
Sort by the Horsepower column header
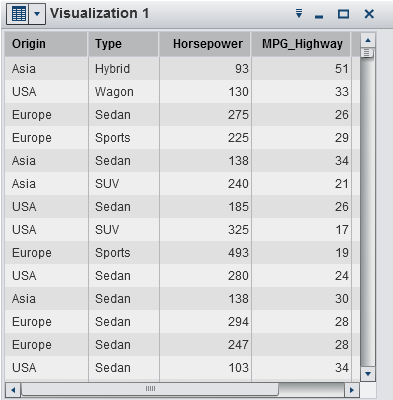(205, 44)
